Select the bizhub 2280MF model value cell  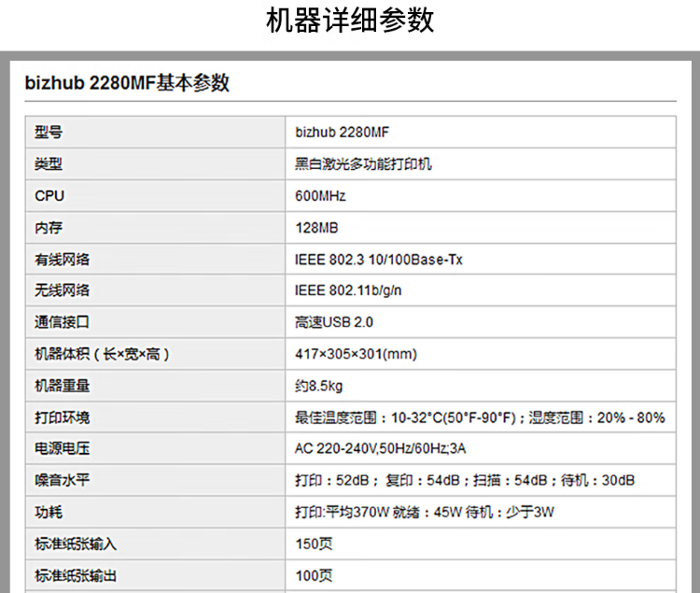pyautogui.click(x=481, y=133)
